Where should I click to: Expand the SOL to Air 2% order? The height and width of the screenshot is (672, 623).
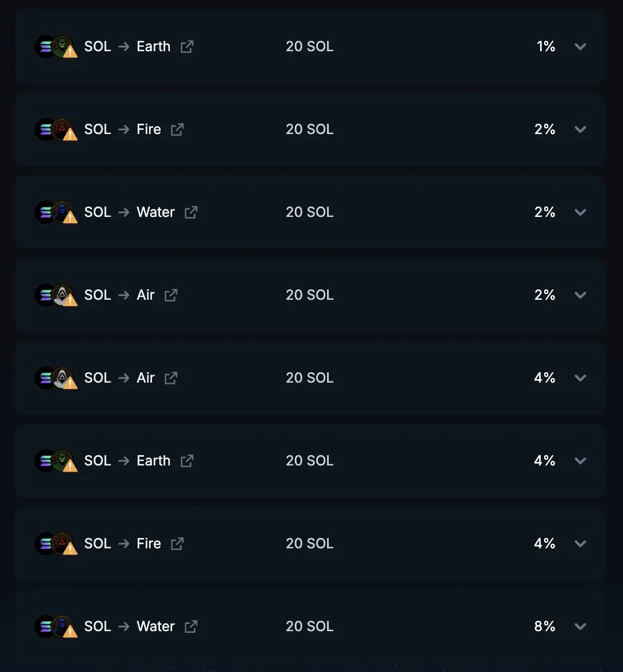580,295
